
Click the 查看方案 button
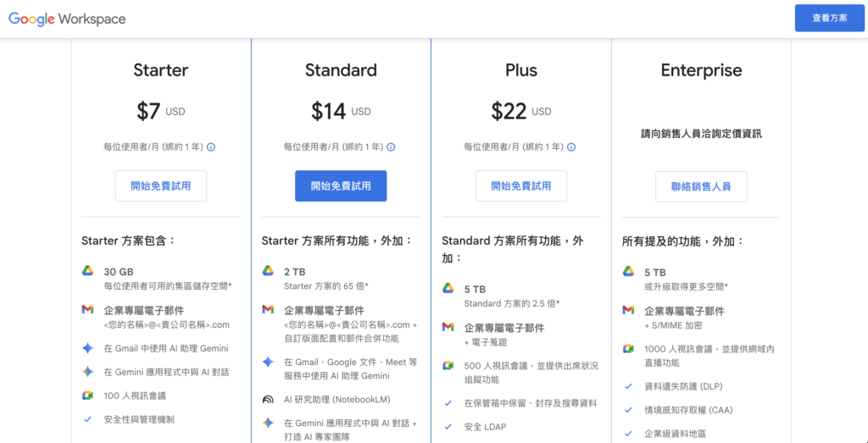829,18
